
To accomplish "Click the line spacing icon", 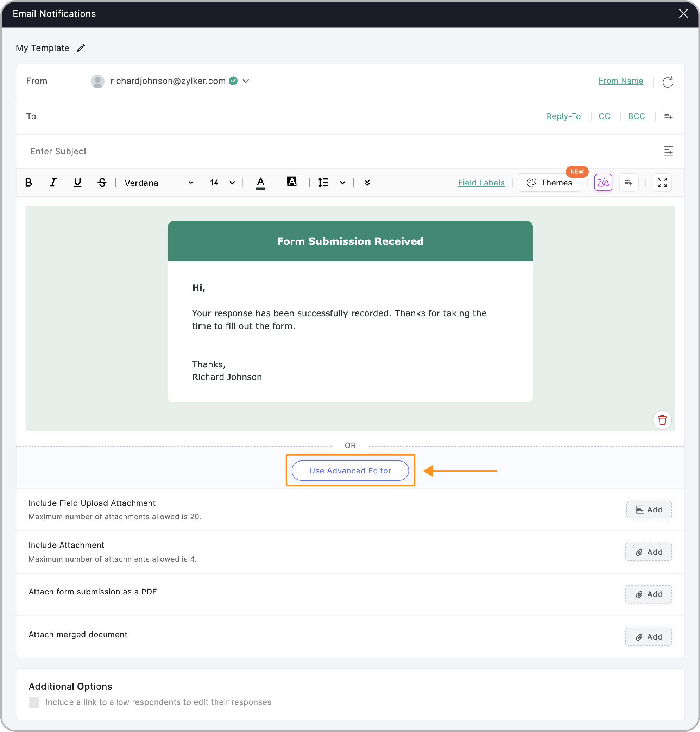I will [323, 183].
